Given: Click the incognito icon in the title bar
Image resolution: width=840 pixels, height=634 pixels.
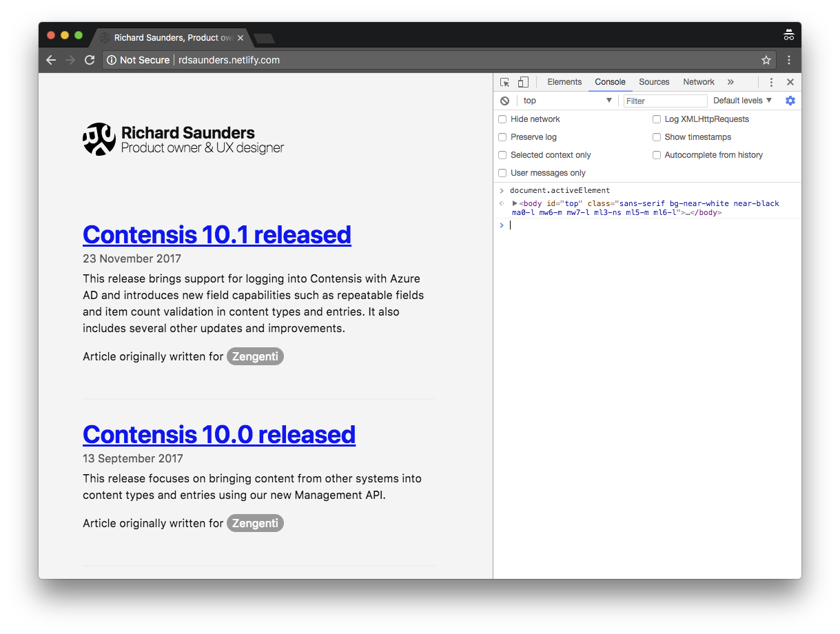Looking at the screenshot, I should click(x=789, y=35).
